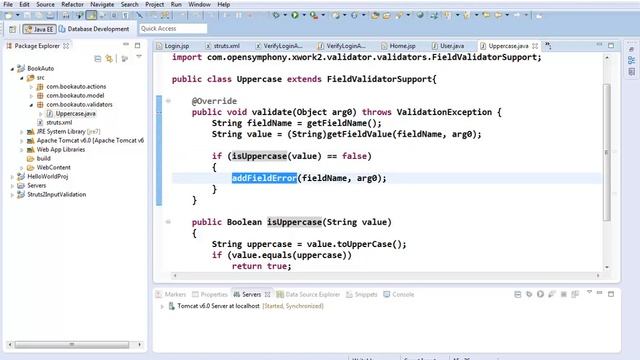The width and height of the screenshot is (640, 360).
Task: Click the Stop server icon in Servers view
Action: coord(563,294)
